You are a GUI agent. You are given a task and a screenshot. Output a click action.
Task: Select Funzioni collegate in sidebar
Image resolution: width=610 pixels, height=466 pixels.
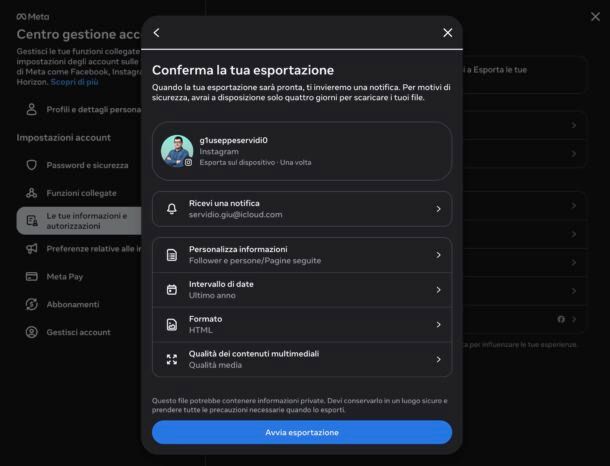tap(79, 193)
